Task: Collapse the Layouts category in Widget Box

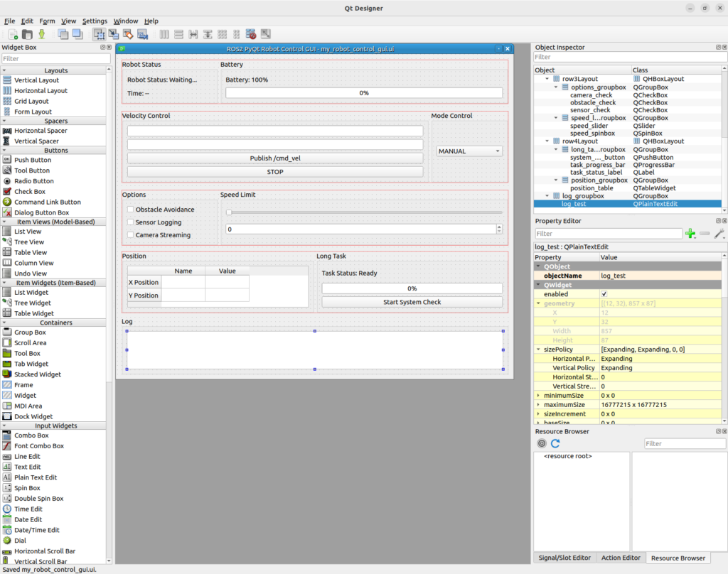Action: (4, 70)
